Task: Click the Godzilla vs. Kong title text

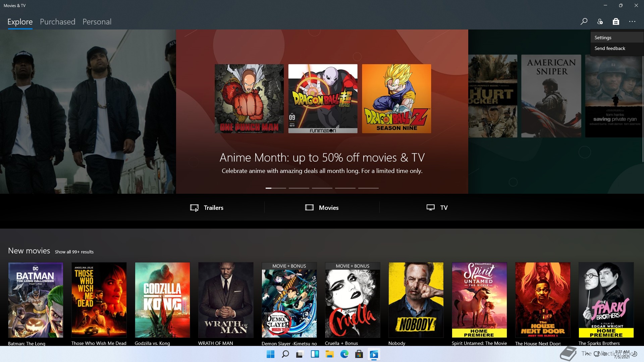Action: click(x=152, y=343)
